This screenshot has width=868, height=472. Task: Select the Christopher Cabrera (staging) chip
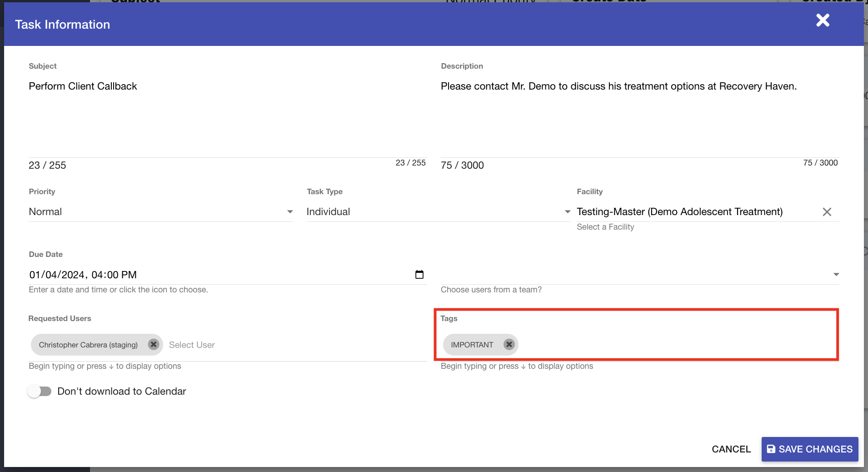click(88, 345)
